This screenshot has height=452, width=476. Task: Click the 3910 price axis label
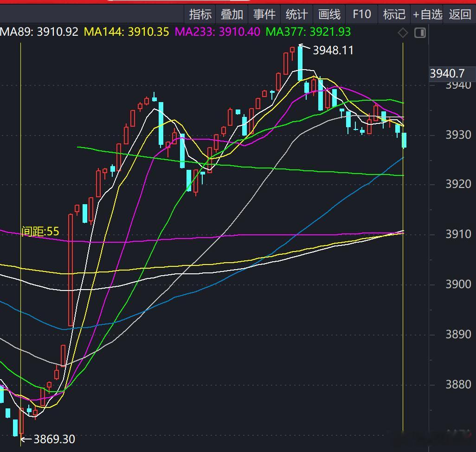[458, 234]
